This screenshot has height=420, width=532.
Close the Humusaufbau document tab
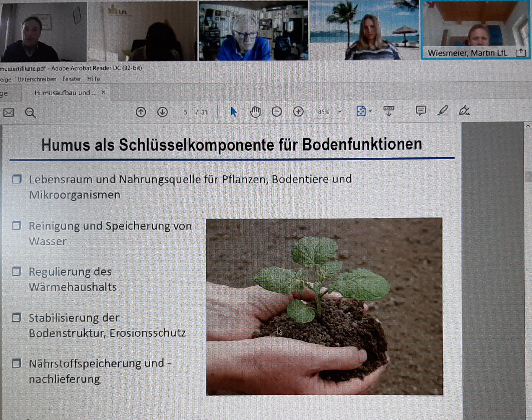(x=104, y=92)
